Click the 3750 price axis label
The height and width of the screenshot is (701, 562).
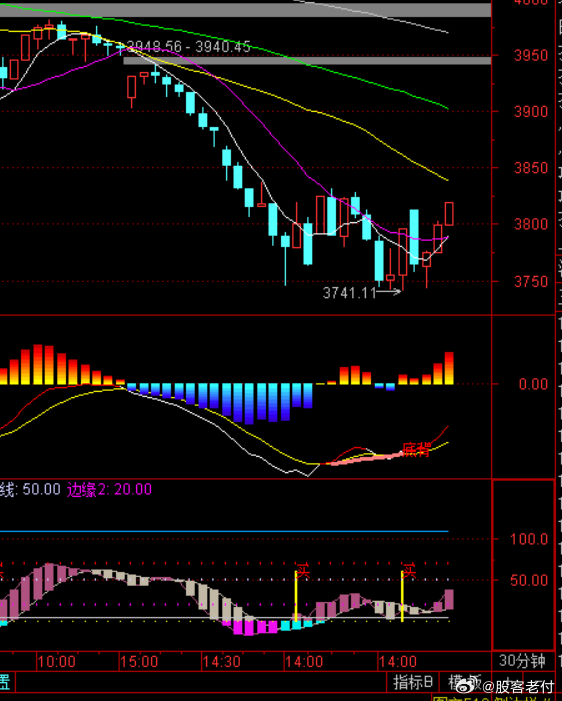(x=531, y=282)
